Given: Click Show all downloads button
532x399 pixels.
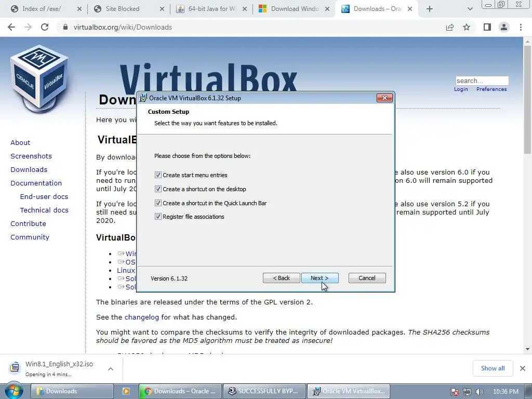Looking at the screenshot, I should tap(493, 368).
